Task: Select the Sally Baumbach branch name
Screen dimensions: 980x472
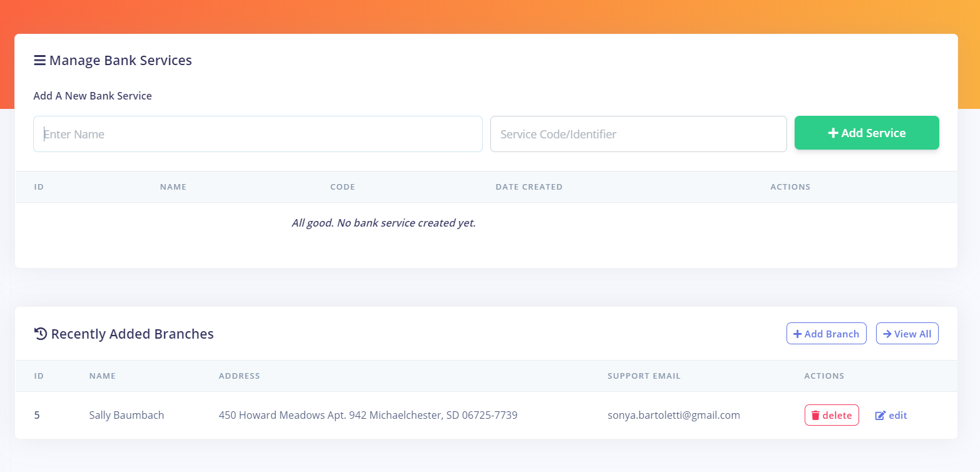Action: (126, 415)
